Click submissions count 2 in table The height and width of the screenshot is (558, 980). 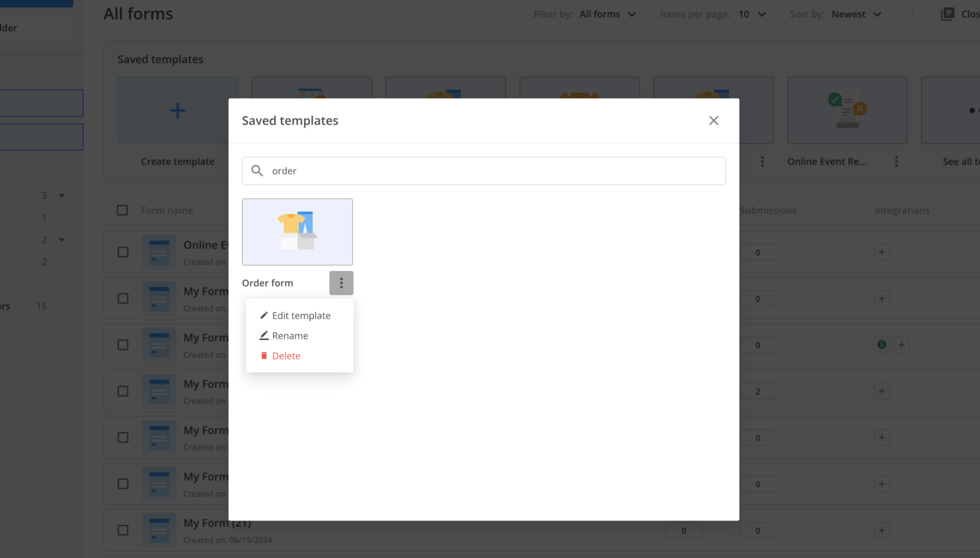click(758, 392)
